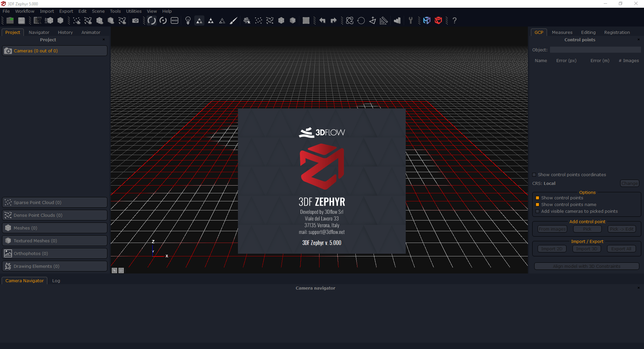Open a project with the folder icon
The height and width of the screenshot is (349, 644).
coord(10,20)
